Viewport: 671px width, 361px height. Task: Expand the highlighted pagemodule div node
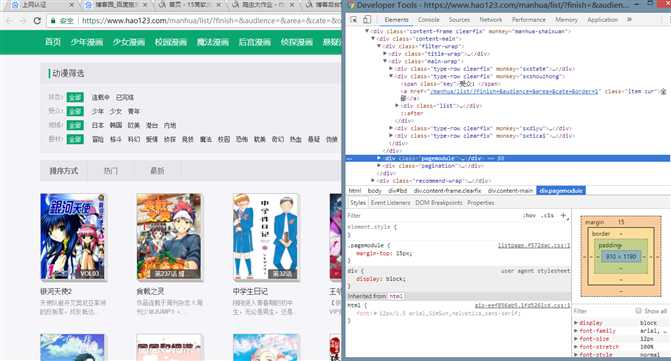tap(379, 158)
